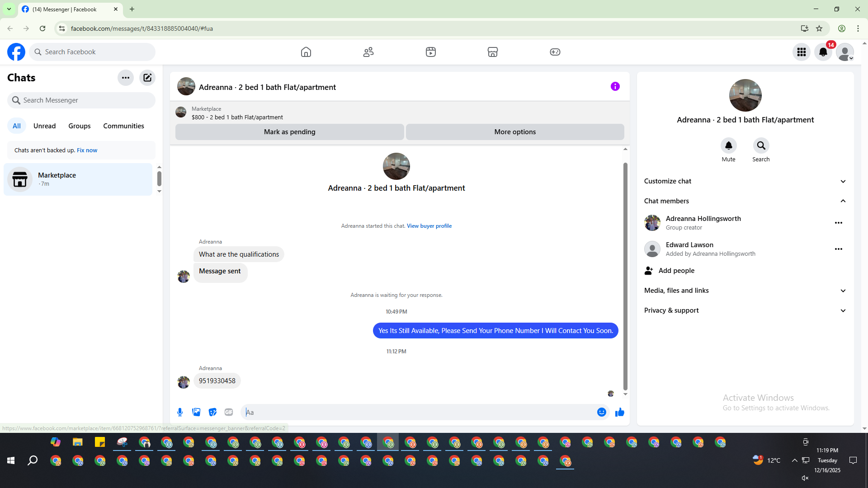Click the 'What are the qualifications' message
Viewport: 868px width, 488px height.
239,254
